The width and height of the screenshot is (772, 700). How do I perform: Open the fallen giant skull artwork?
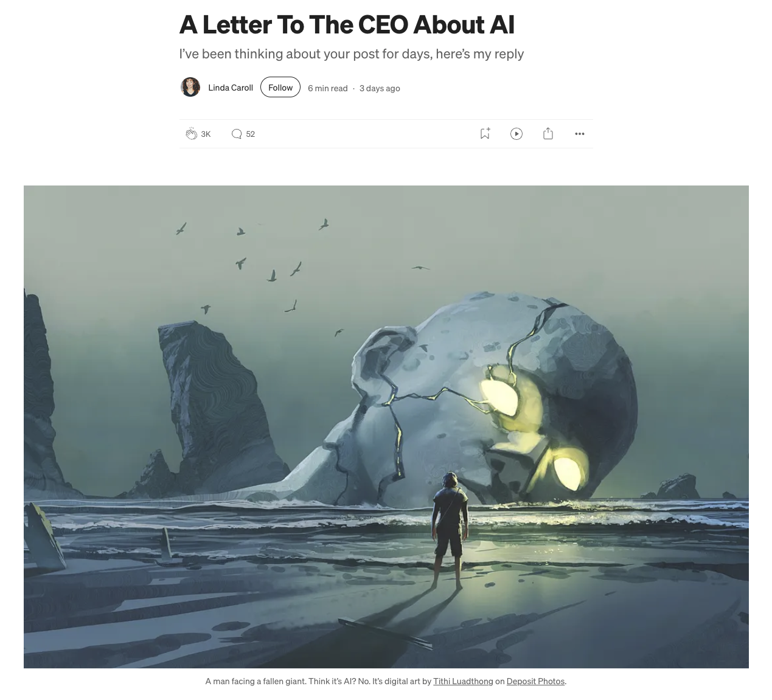(x=386, y=426)
